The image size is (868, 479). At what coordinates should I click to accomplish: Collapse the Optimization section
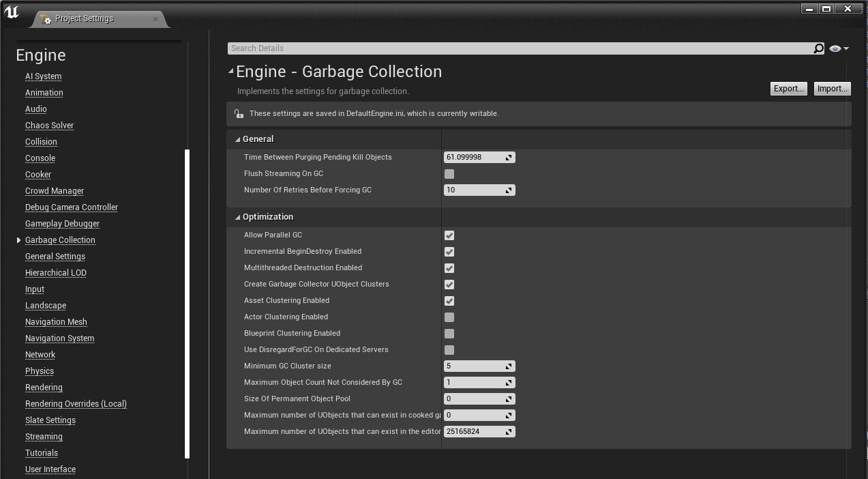point(238,216)
